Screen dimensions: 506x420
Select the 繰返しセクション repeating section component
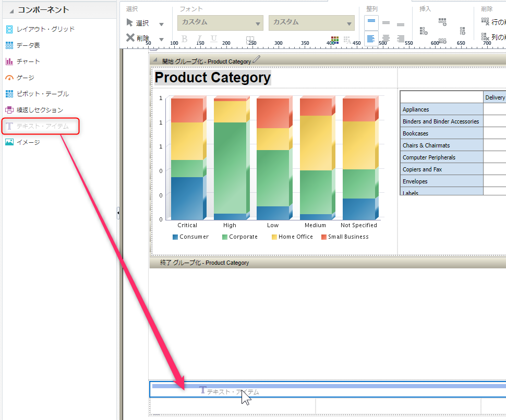click(34, 110)
